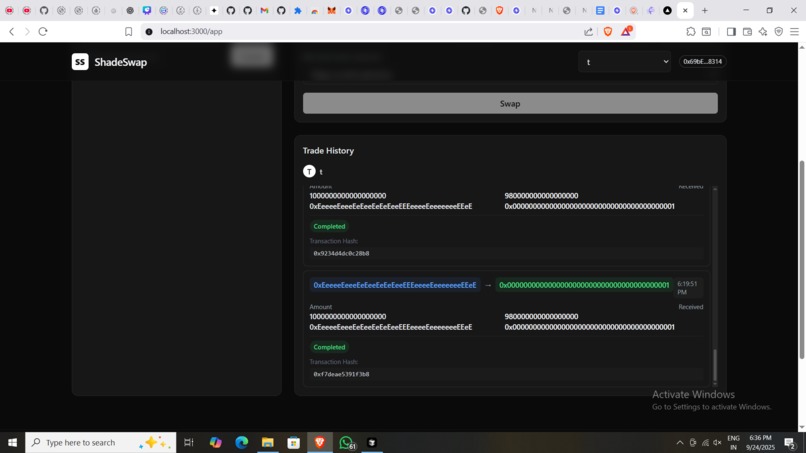Bookmark this page with bookmark icon
Screen dimensions: 806x453
pos(129,31)
